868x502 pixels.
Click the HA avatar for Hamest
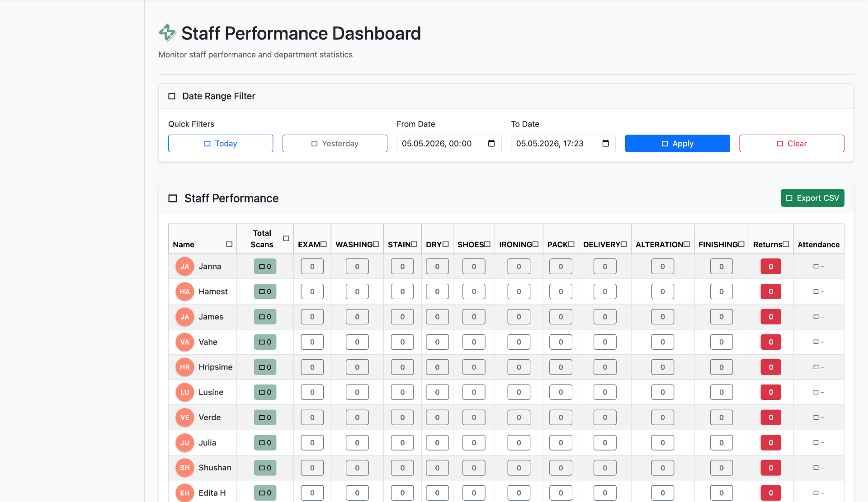tap(185, 292)
